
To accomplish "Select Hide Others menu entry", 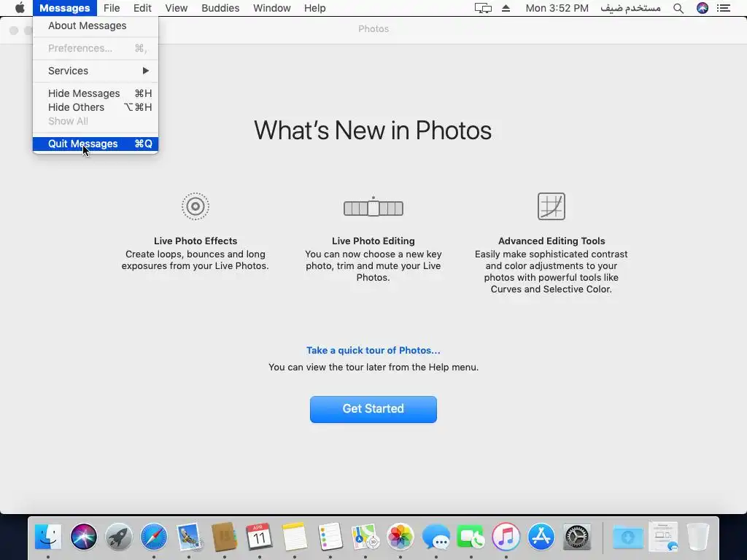I will (x=96, y=107).
